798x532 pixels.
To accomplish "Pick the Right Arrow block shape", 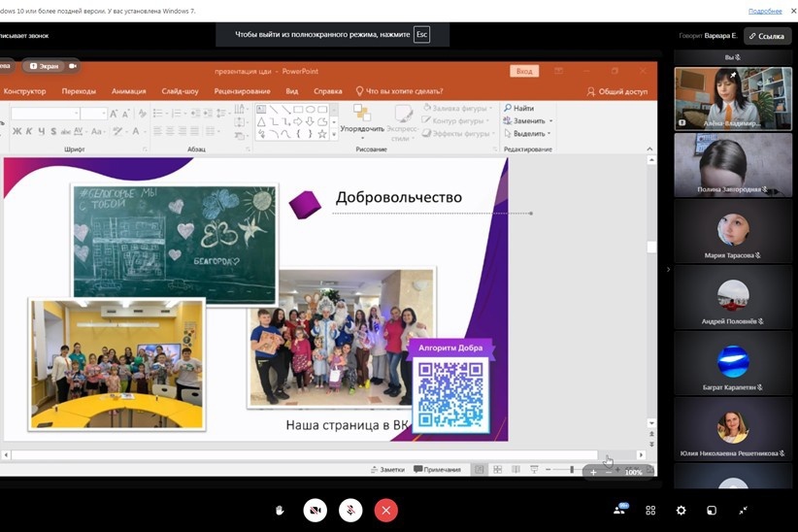I will point(298,121).
